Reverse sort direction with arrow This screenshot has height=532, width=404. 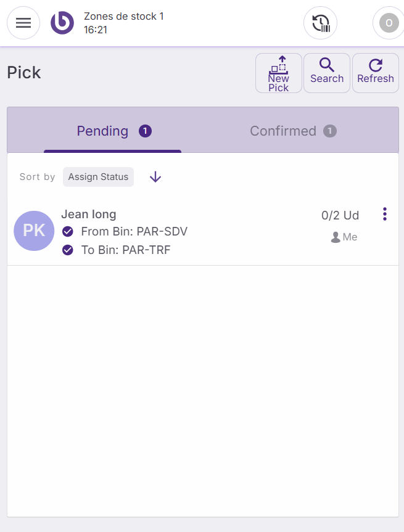155,177
